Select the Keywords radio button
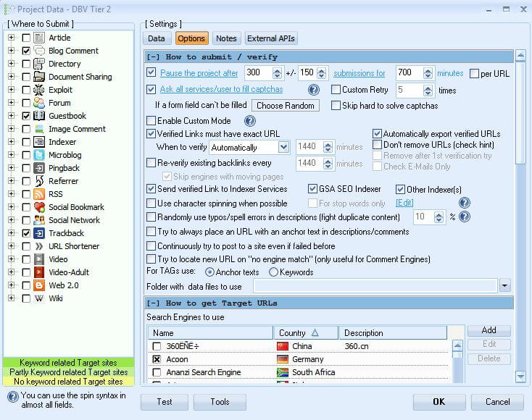This screenshot has height=420, width=532. point(273,272)
